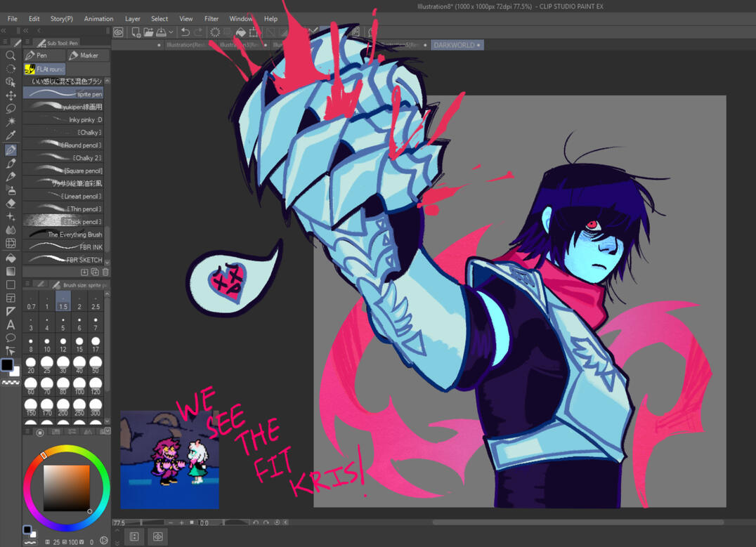Image resolution: width=756 pixels, height=547 pixels.
Task: Create a new canvas from the toolbar
Action: point(136,32)
